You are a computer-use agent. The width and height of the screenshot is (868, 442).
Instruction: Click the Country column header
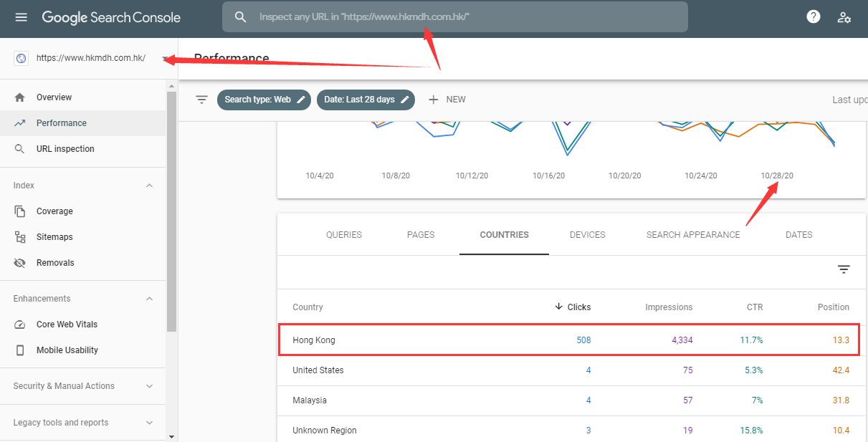click(x=307, y=307)
